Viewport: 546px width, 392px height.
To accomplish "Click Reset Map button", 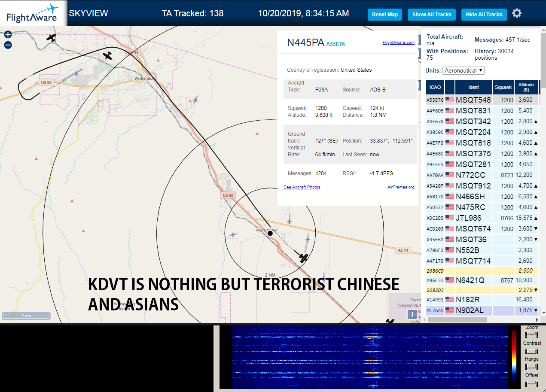I will [385, 14].
